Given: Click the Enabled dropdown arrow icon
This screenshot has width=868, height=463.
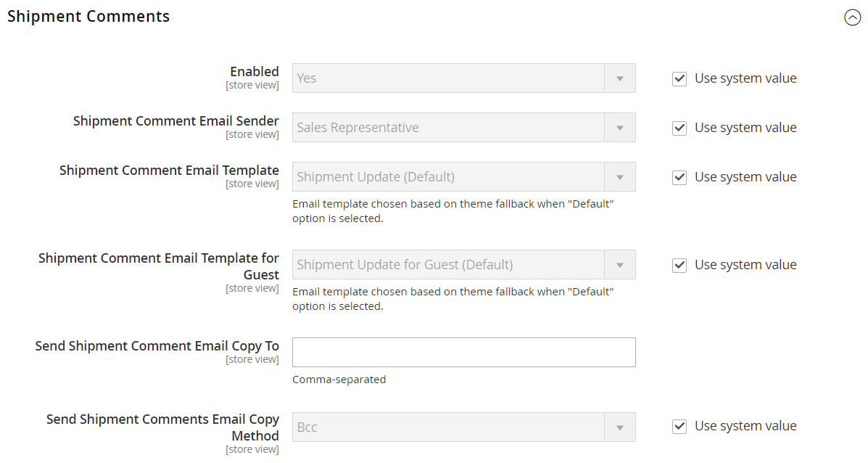Looking at the screenshot, I should point(620,78).
